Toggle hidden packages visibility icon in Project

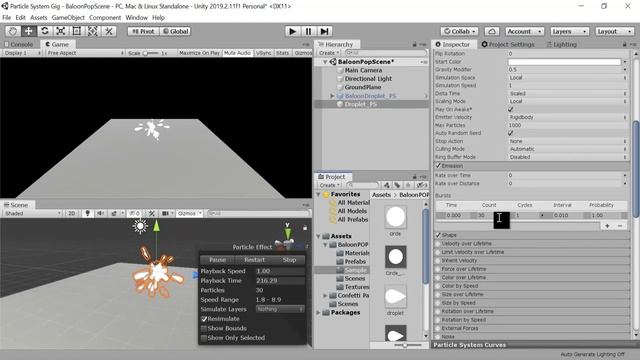pos(422,185)
